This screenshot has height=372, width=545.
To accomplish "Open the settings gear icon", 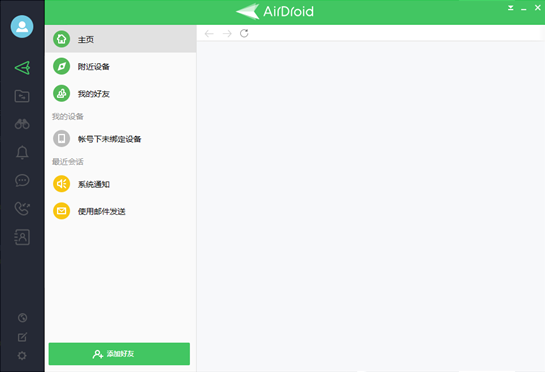I will point(22,356).
